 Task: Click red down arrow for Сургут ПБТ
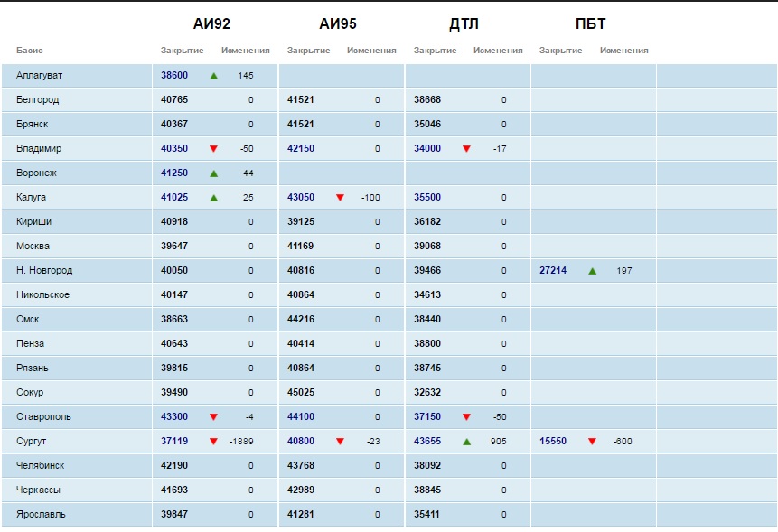pos(592,442)
